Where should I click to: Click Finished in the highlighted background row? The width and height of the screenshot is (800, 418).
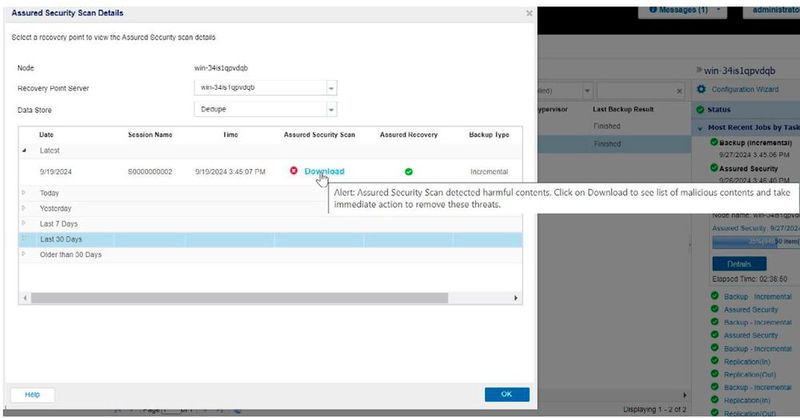coord(607,144)
